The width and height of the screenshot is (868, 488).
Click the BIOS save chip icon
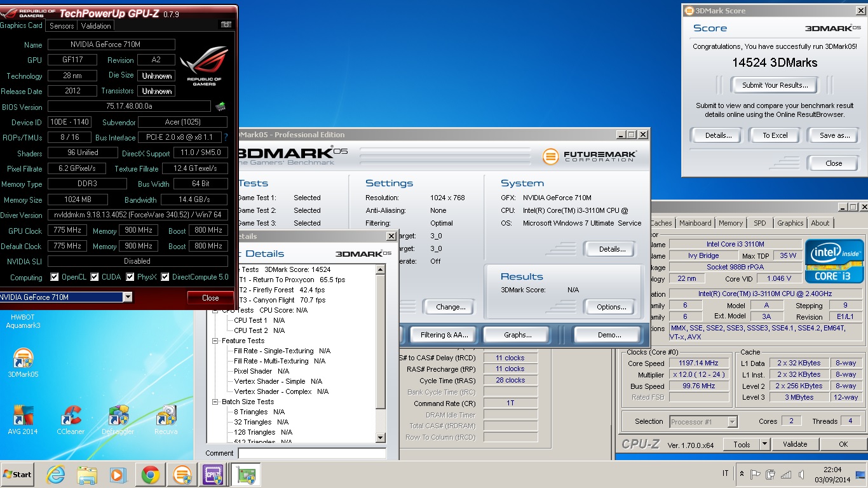(220, 107)
